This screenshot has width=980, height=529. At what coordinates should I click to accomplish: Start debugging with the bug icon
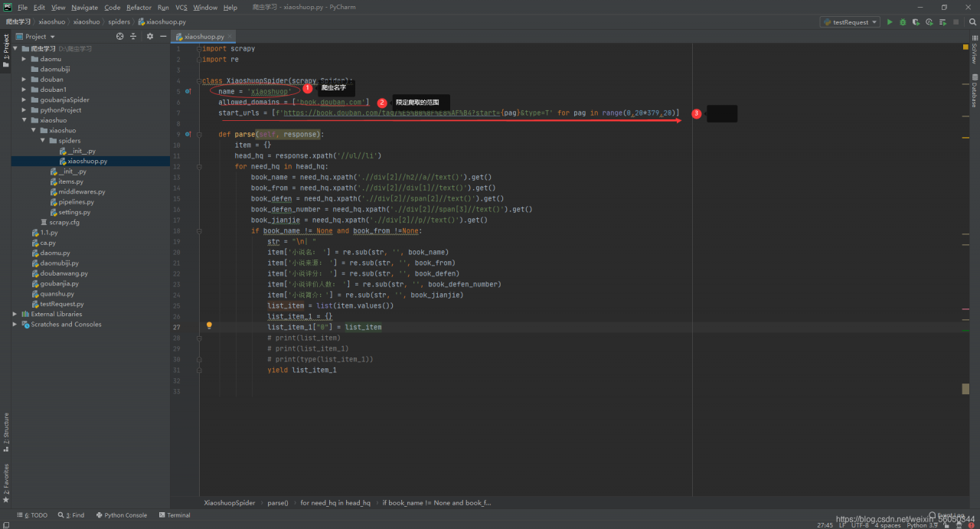(903, 22)
